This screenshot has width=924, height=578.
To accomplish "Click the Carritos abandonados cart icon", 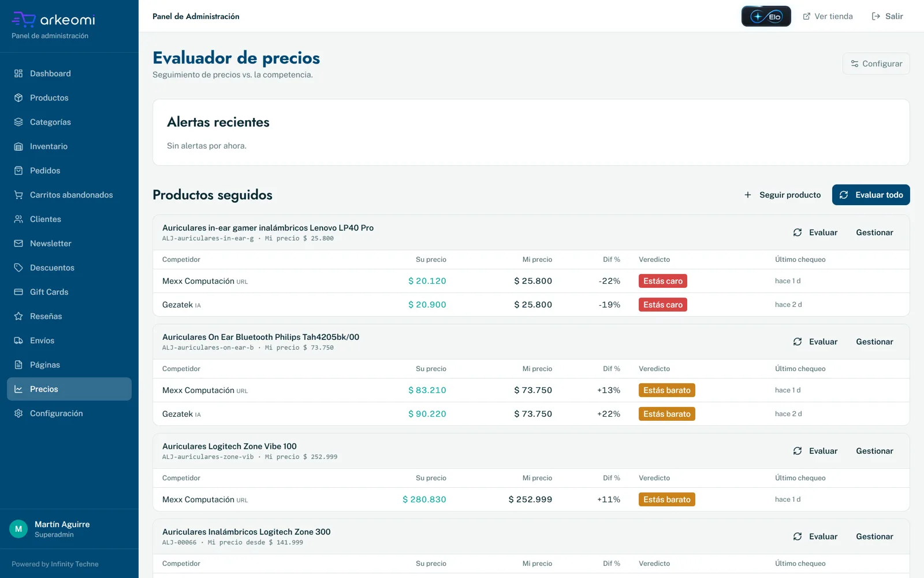I will click(x=18, y=195).
